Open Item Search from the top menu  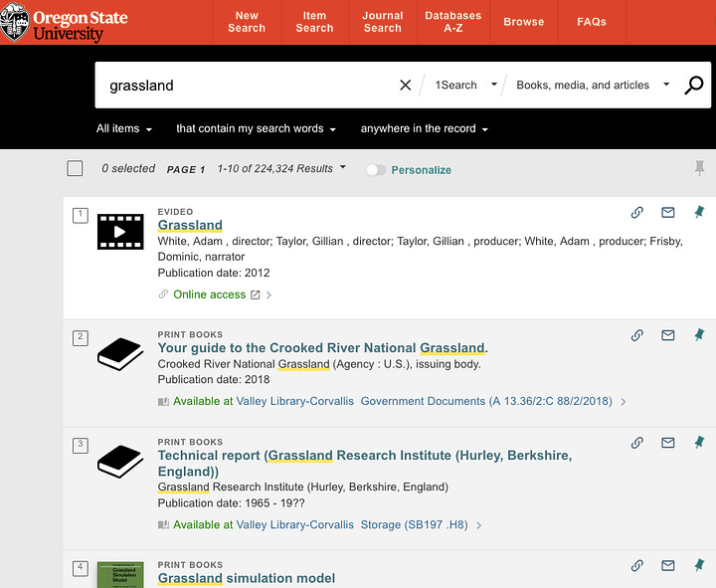pos(314,22)
